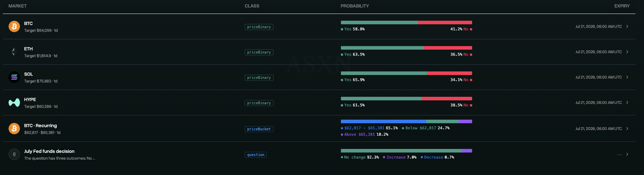Sort by PROBABILITY column header
Image resolution: width=644 pixels, height=175 pixels.
[x=355, y=6]
